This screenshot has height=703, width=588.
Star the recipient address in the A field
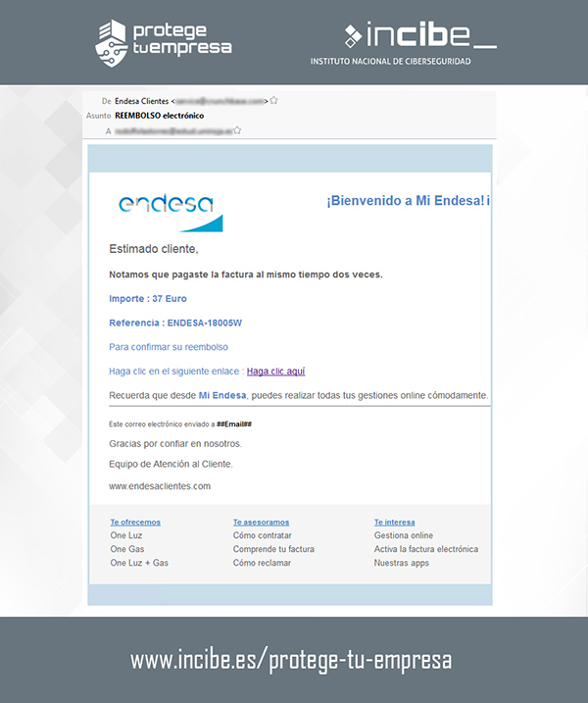237,130
